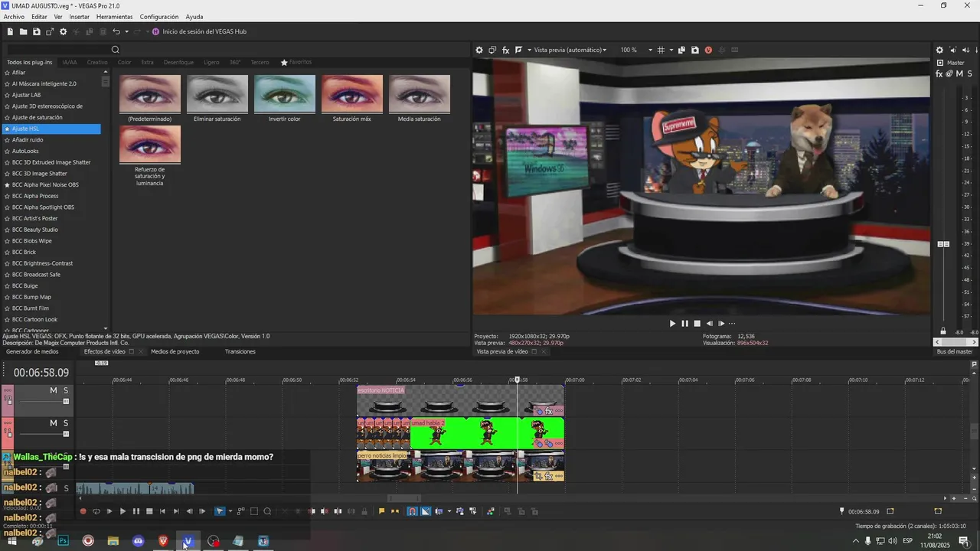Open Photoshop from the taskbar

pos(63,541)
